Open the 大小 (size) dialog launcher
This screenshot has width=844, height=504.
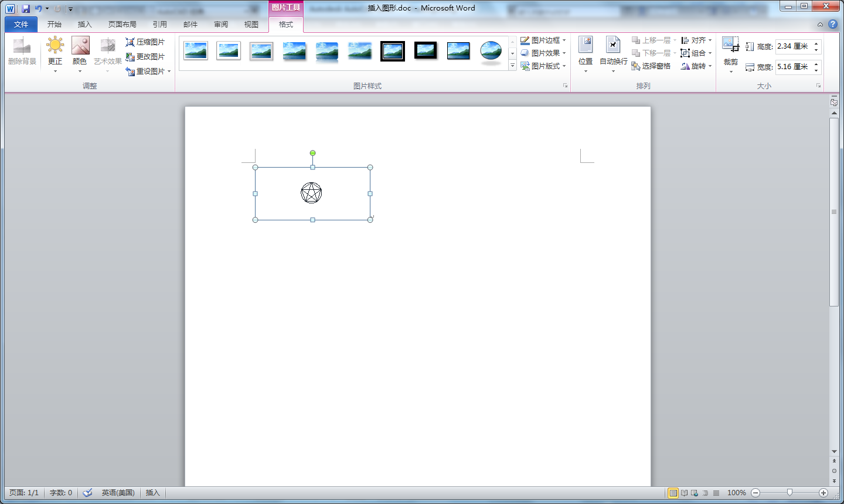[818, 86]
